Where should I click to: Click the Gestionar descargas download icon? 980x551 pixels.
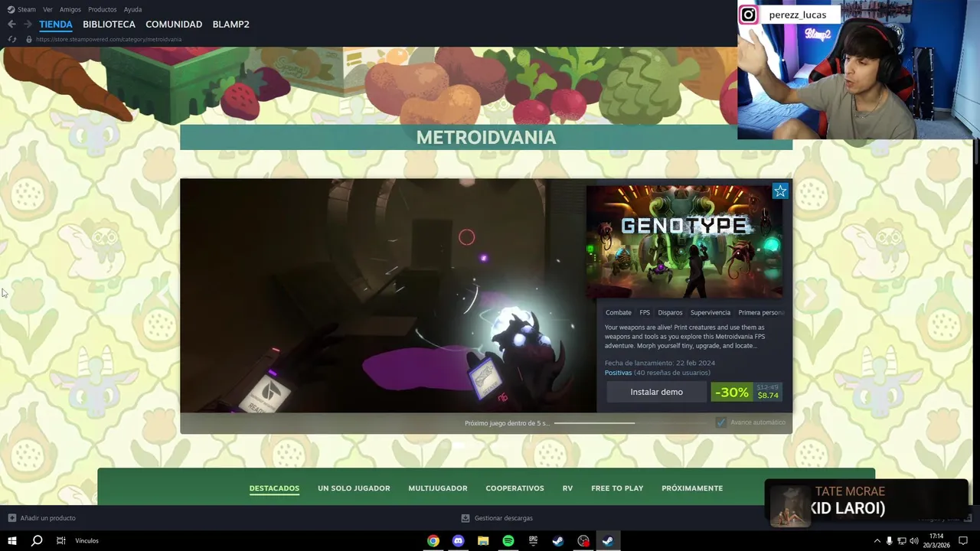pos(465,518)
